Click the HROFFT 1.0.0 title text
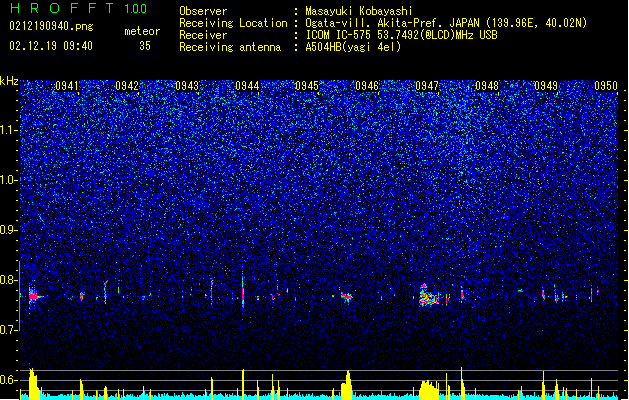The width and height of the screenshot is (629, 400). [x=78, y=8]
